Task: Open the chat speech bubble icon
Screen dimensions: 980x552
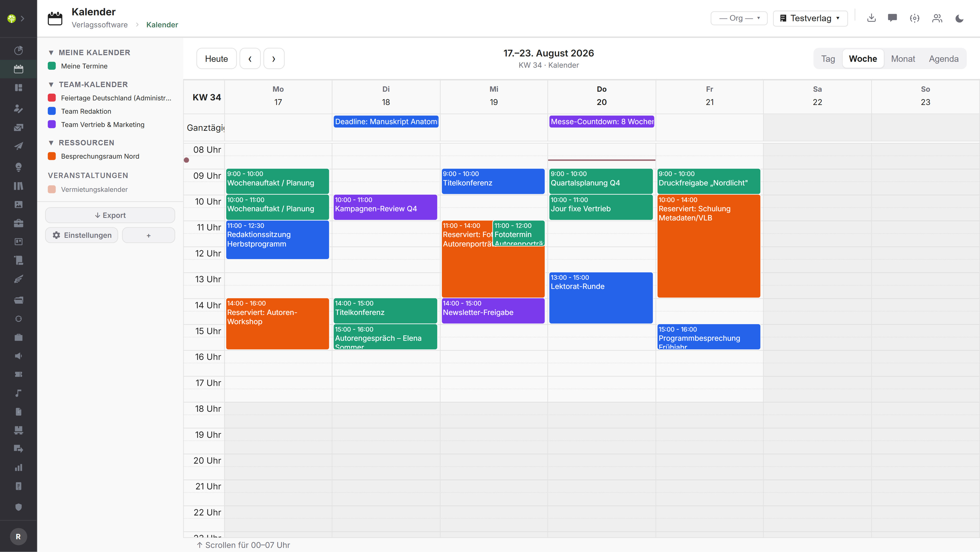Action: click(x=892, y=18)
